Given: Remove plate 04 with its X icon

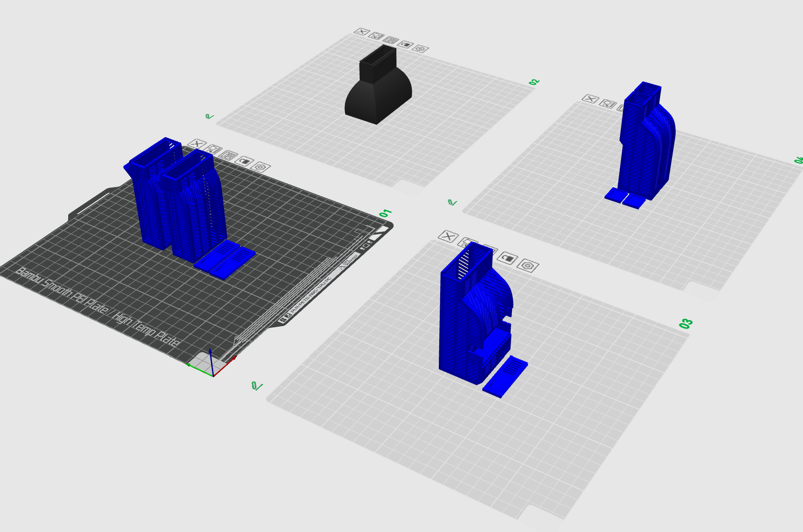Looking at the screenshot, I should coord(590,98).
